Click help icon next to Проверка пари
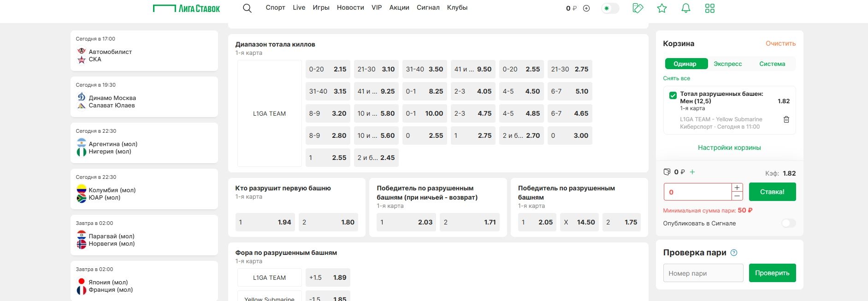868x301 pixels. pos(734,253)
